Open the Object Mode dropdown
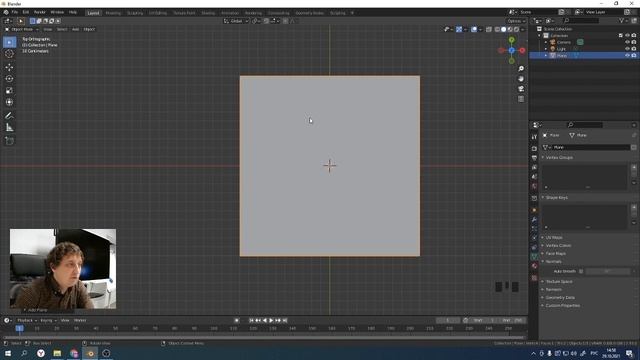This screenshot has width=640, height=360. point(22,29)
